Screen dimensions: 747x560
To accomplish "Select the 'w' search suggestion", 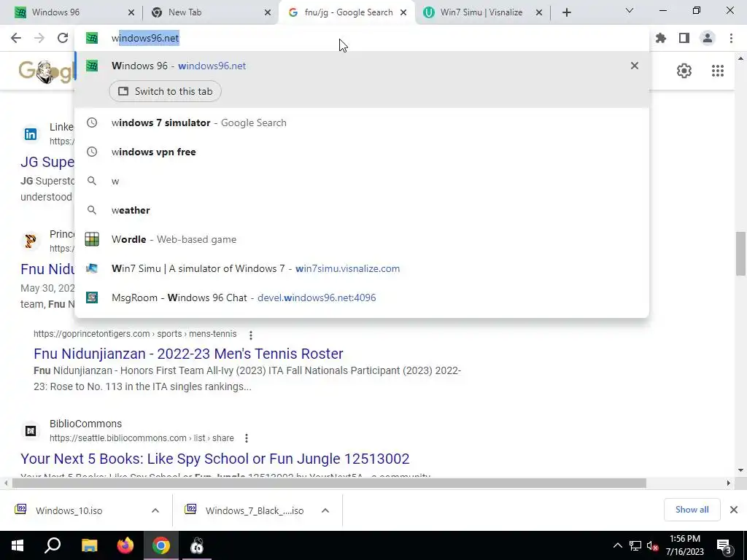I will coord(362,181).
